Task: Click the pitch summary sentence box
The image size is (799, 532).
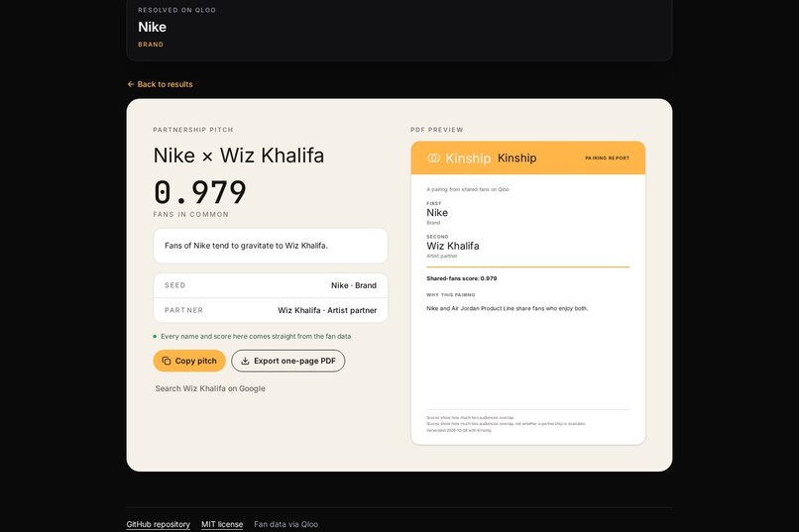Action: (271, 246)
